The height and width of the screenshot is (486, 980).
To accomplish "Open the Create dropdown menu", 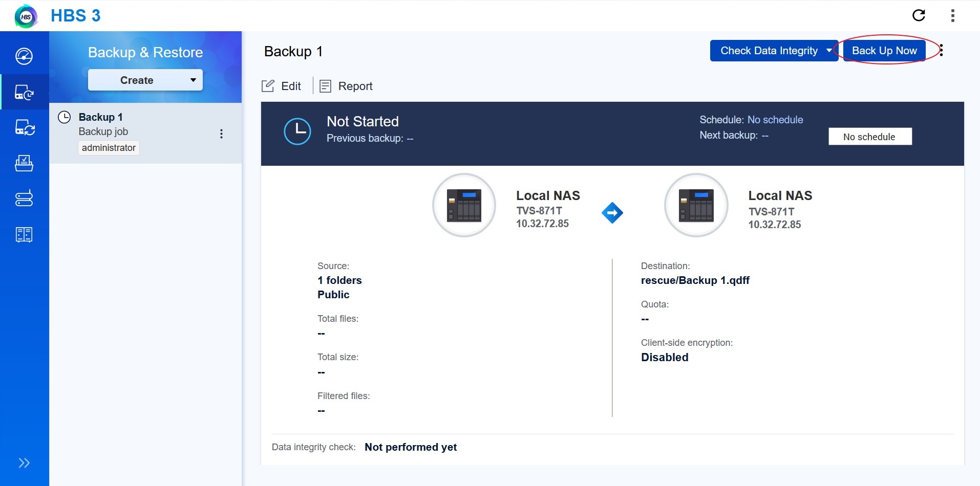I will coord(145,80).
